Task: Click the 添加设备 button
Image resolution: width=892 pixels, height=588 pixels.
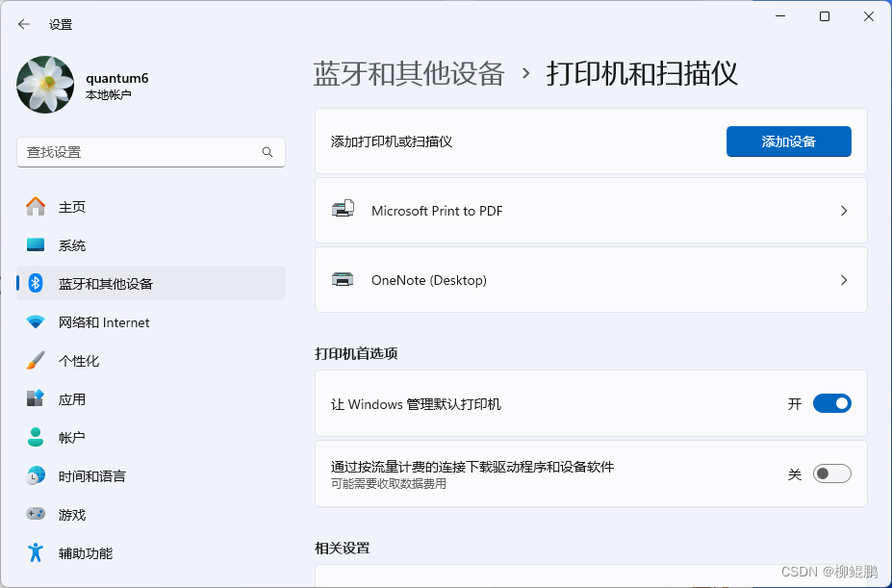Action: [x=788, y=141]
